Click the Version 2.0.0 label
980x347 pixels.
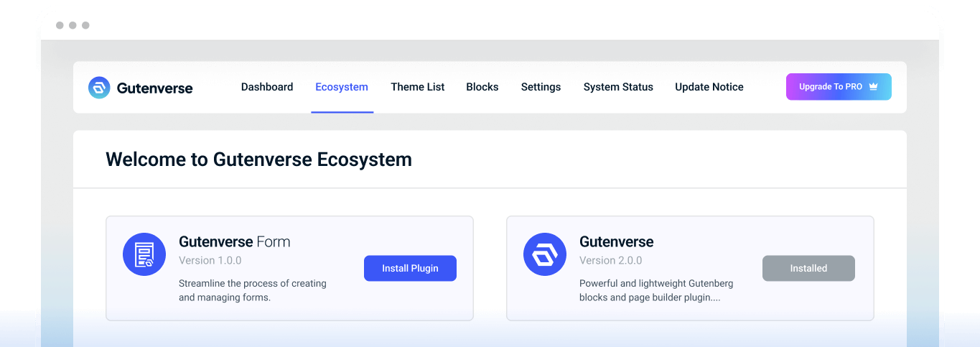click(610, 260)
